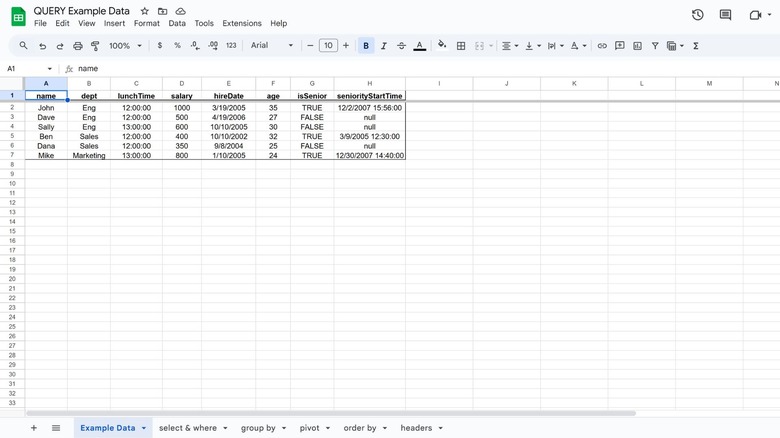Click the redo arrow
Viewport: 780px width, 438px height.
tap(60, 46)
